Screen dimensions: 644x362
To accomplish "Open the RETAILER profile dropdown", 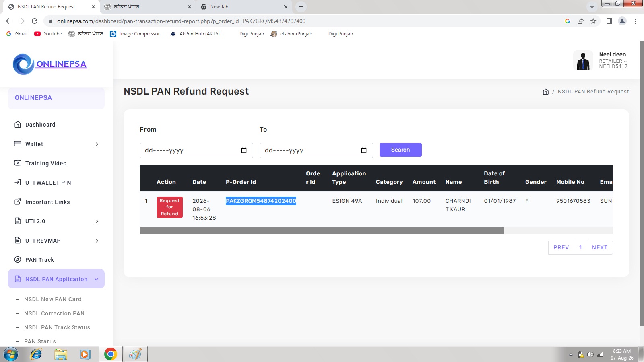I will pyautogui.click(x=613, y=61).
